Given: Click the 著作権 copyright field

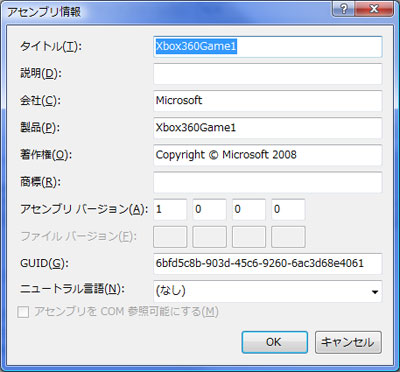Looking at the screenshot, I should click(x=268, y=155).
